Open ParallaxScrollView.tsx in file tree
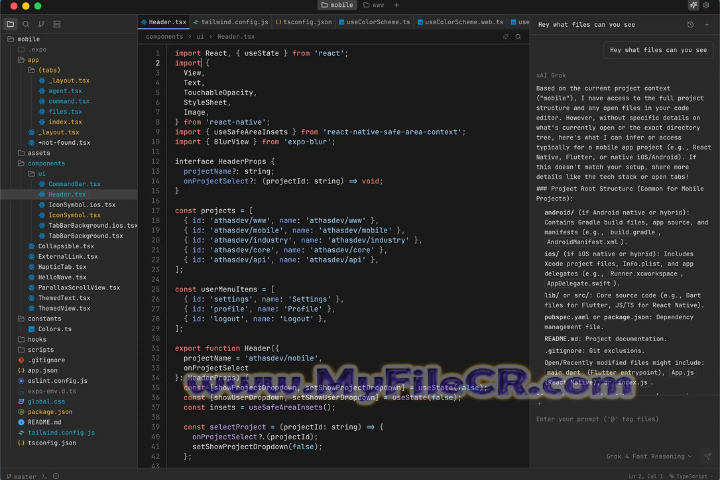Screen dimensions: 720x480 74,288
